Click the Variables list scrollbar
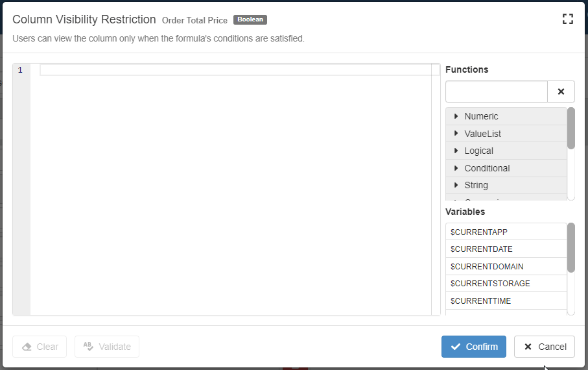The height and width of the screenshot is (370, 588). 571,247
